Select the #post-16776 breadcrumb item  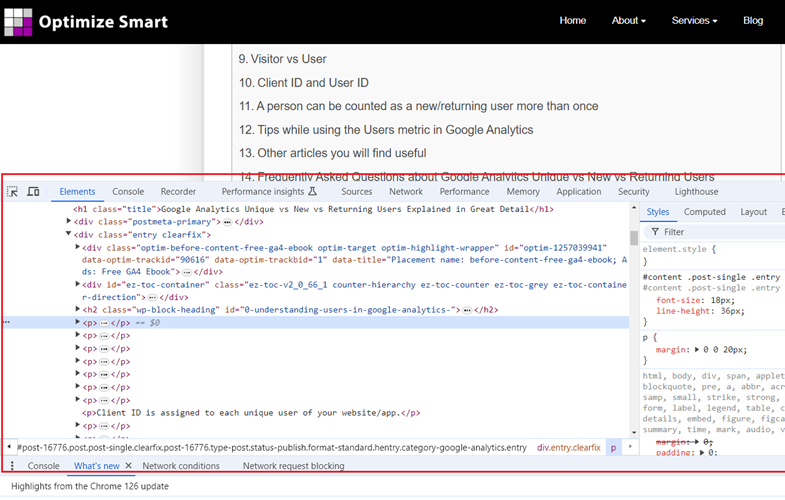click(x=272, y=447)
